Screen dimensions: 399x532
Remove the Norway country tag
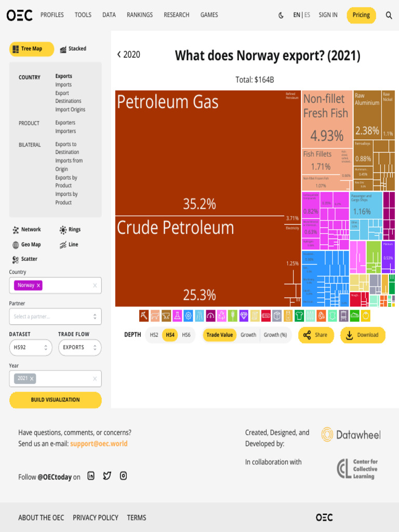38,285
